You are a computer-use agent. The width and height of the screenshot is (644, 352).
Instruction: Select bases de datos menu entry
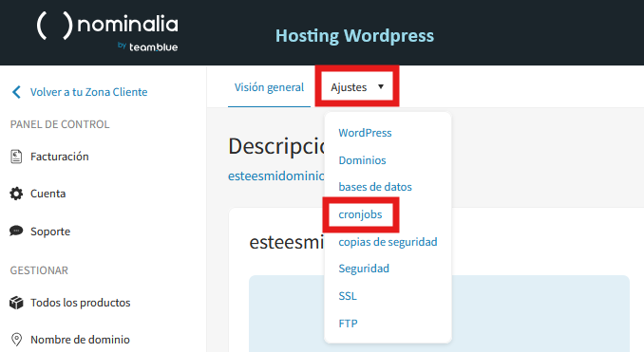tap(375, 187)
